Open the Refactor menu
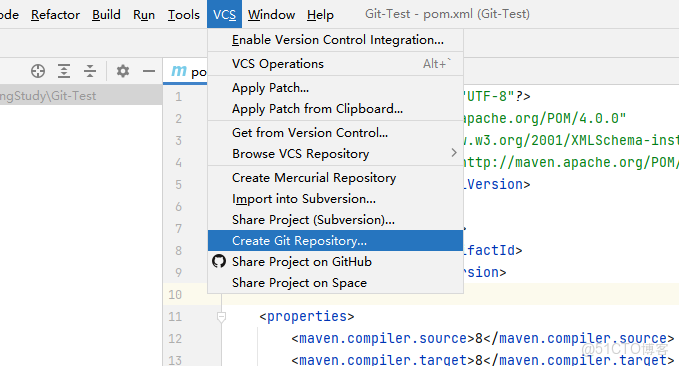This screenshot has width=679, height=366. pos(55,15)
